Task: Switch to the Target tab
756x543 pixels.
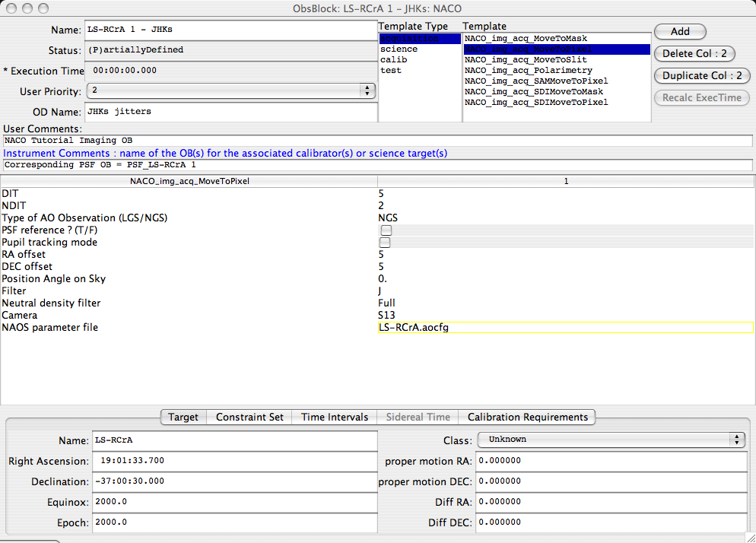Action: pos(183,417)
